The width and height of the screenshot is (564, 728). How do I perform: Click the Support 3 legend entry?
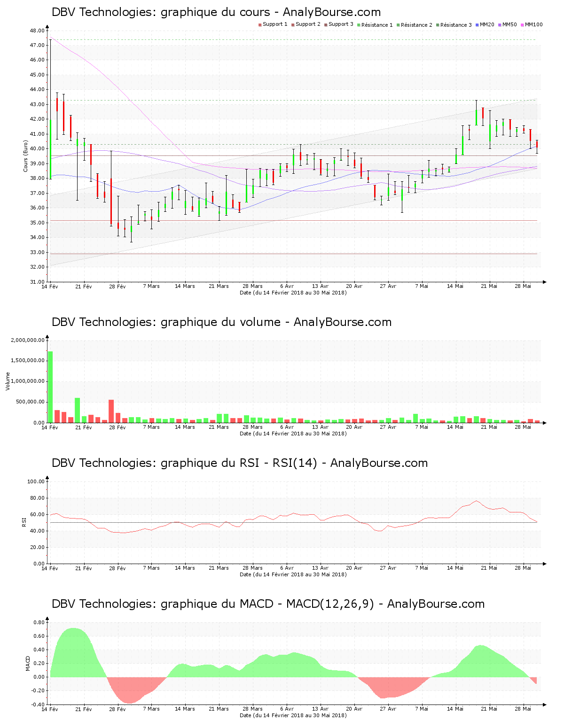pyautogui.click(x=339, y=24)
